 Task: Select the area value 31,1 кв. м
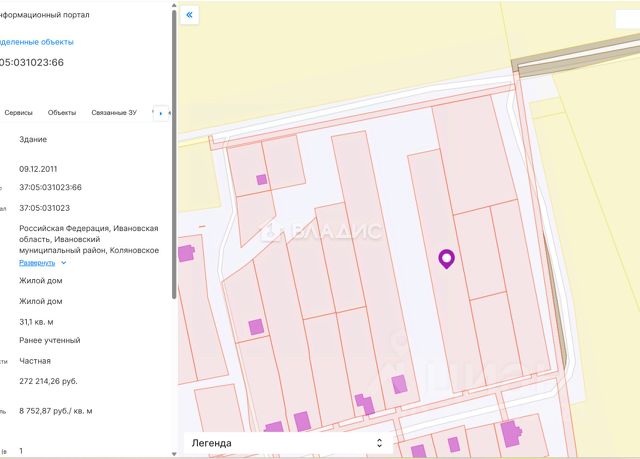click(36, 322)
